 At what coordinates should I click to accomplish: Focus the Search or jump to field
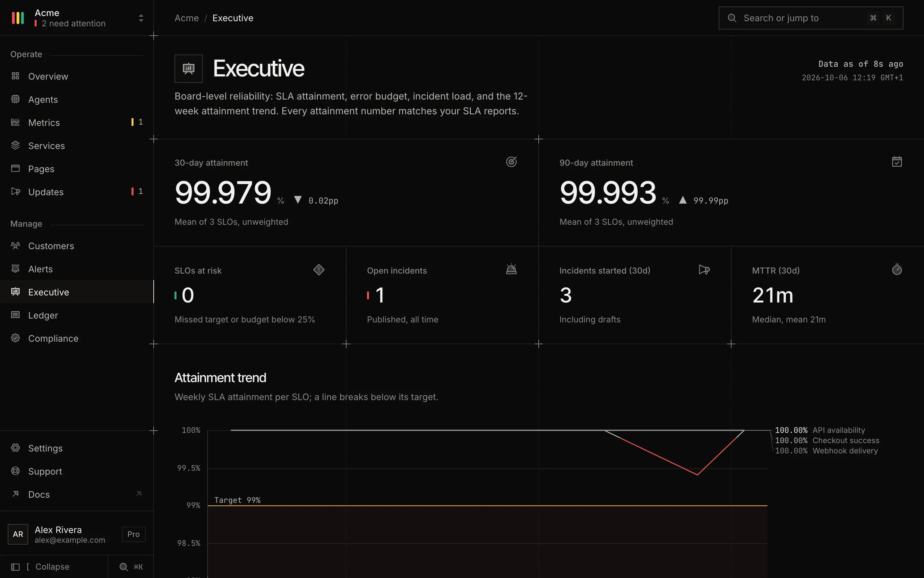[811, 18]
